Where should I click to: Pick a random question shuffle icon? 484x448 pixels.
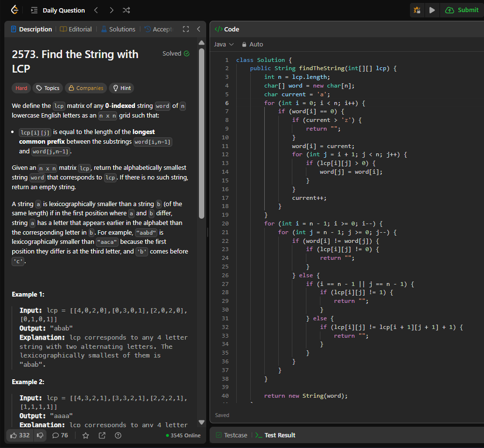(x=126, y=10)
